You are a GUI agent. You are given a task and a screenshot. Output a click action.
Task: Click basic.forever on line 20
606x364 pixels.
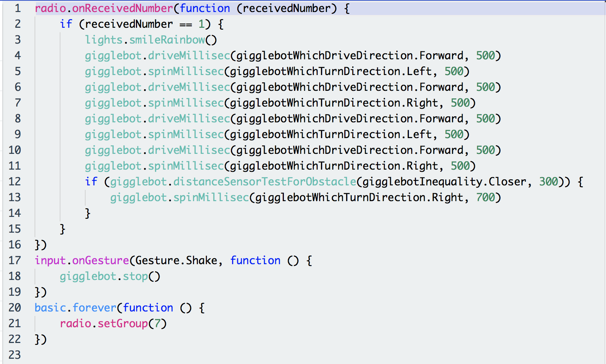coord(75,307)
